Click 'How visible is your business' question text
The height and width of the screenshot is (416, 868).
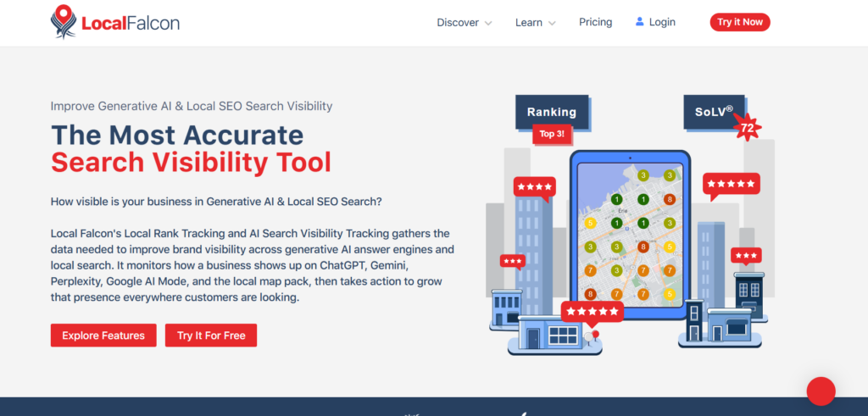click(x=216, y=202)
